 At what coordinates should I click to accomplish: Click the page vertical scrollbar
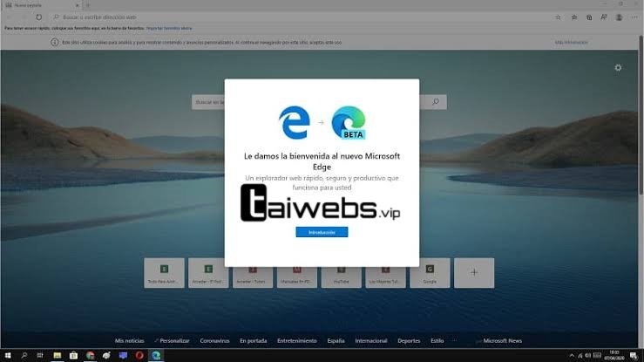coord(641,115)
